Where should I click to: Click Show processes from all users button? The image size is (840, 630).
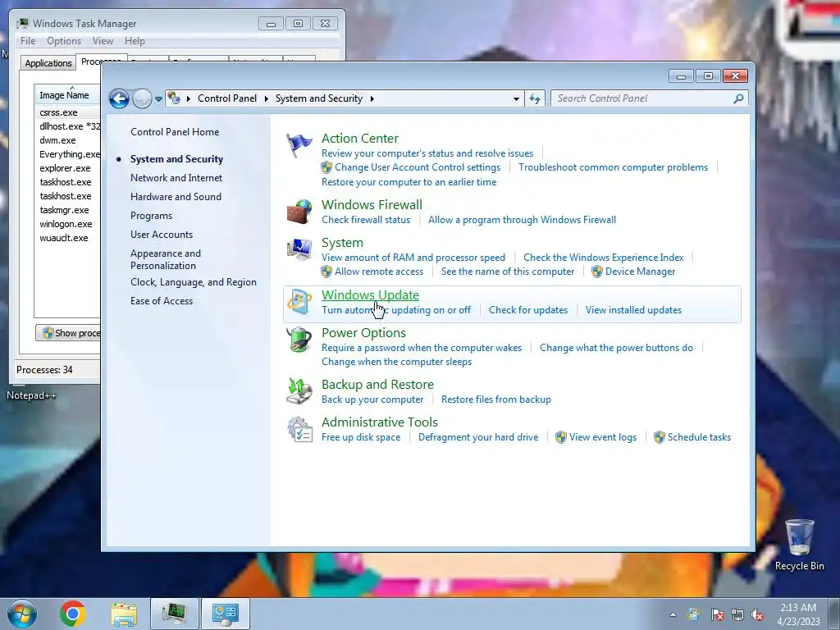68,333
